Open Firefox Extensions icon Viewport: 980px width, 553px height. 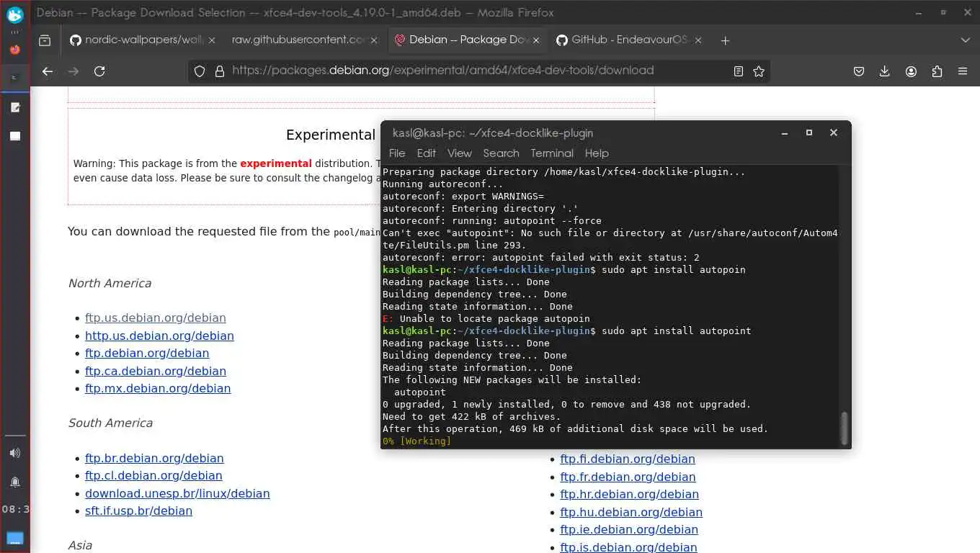coord(937,71)
